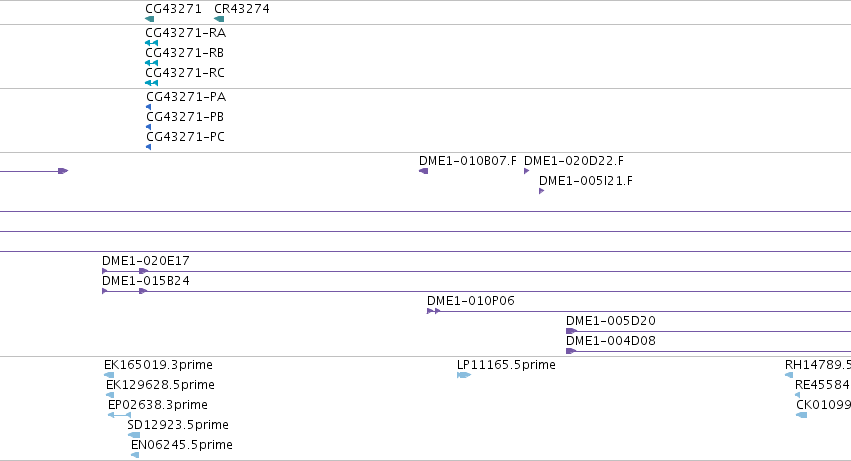This screenshot has width=851, height=461.
Task: Select the DME1-015B24 label
Action: [146, 281]
